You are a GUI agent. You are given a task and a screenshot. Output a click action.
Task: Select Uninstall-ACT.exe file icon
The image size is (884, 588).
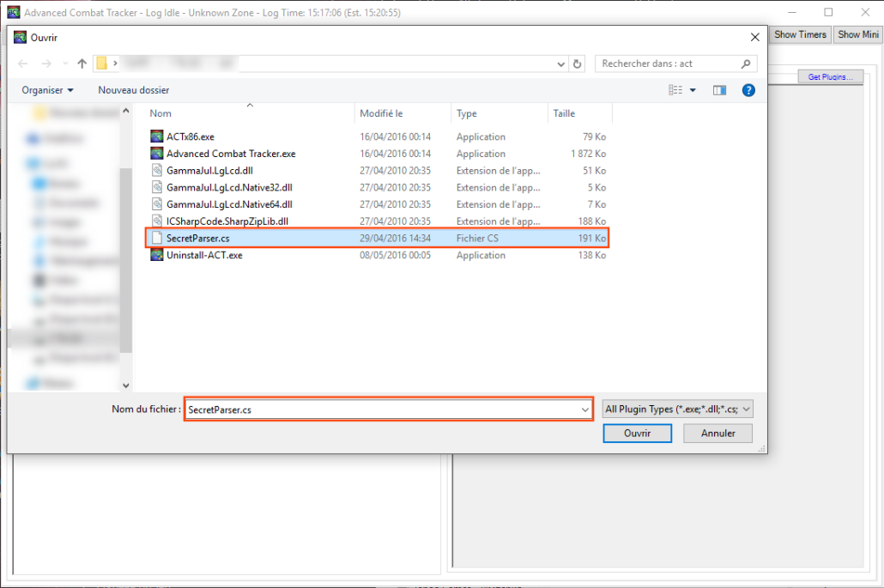tap(157, 255)
